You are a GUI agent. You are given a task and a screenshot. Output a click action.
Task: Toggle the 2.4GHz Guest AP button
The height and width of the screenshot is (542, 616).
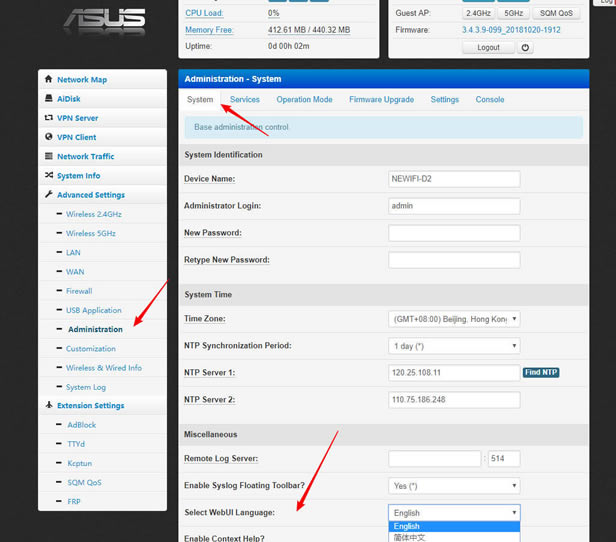pos(478,14)
